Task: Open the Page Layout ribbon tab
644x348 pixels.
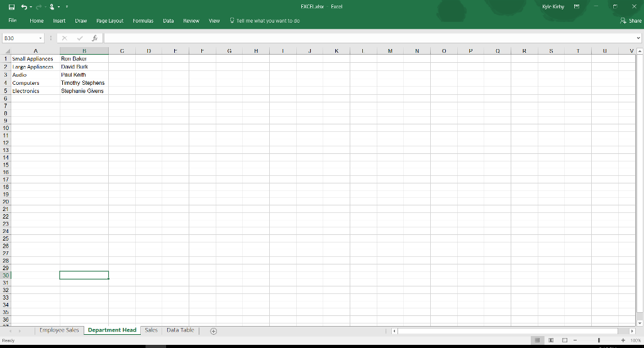Action: click(109, 21)
